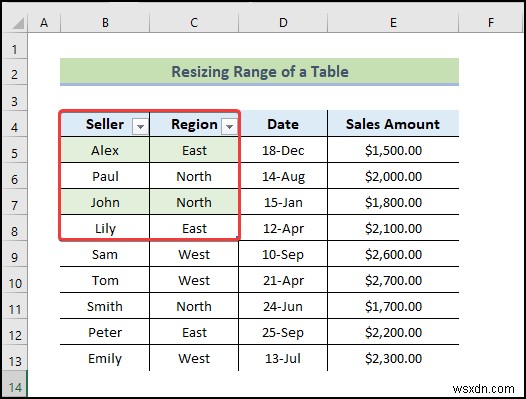Click the Select All corner triangle
526x399 pixels.
(x=18, y=23)
